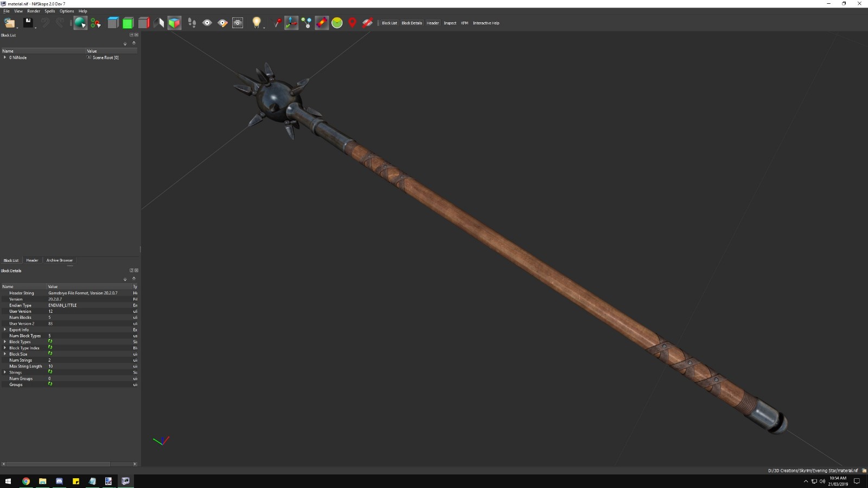This screenshot has height=488, width=868.
Task: Click the Save floppy disk icon
Action: point(28,23)
